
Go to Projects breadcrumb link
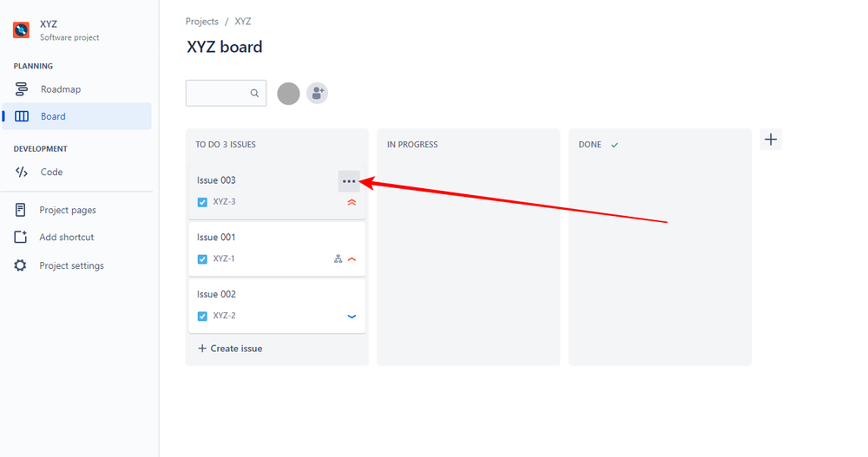(202, 21)
